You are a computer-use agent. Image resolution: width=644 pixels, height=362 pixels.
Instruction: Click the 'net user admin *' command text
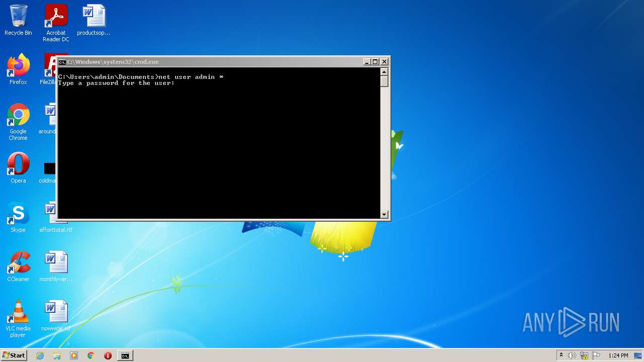click(x=191, y=77)
